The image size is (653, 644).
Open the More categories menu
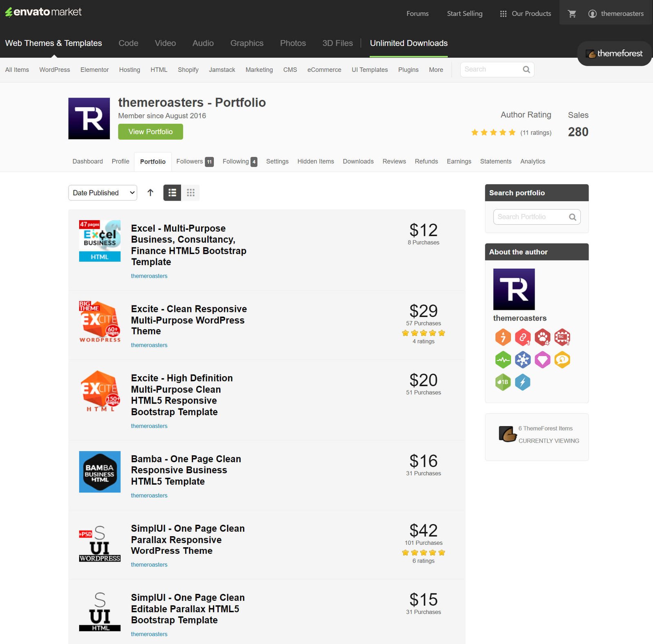[x=435, y=69]
